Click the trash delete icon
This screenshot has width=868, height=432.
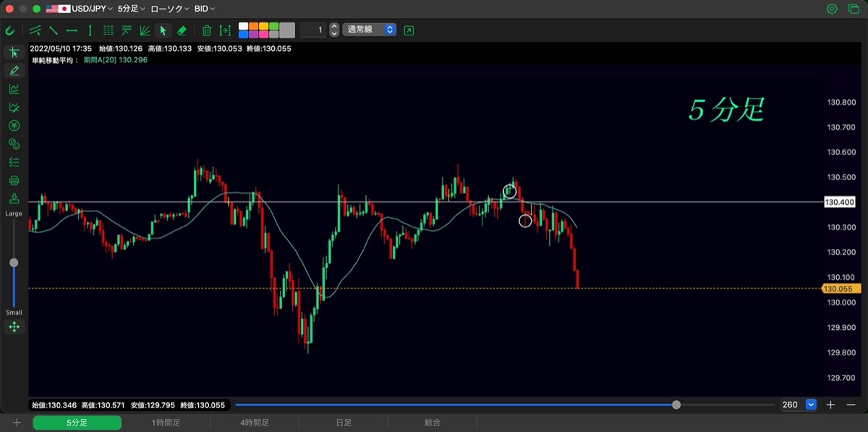[206, 30]
